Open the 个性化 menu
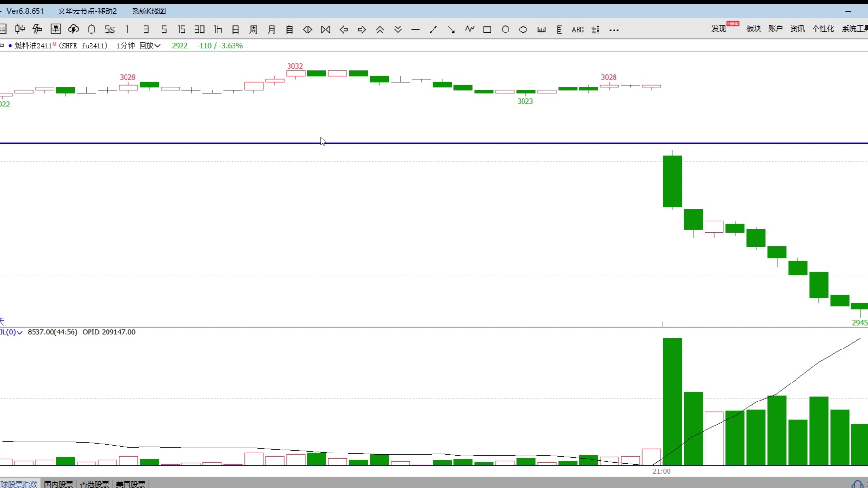The width and height of the screenshot is (868, 488). pyautogui.click(x=823, y=29)
